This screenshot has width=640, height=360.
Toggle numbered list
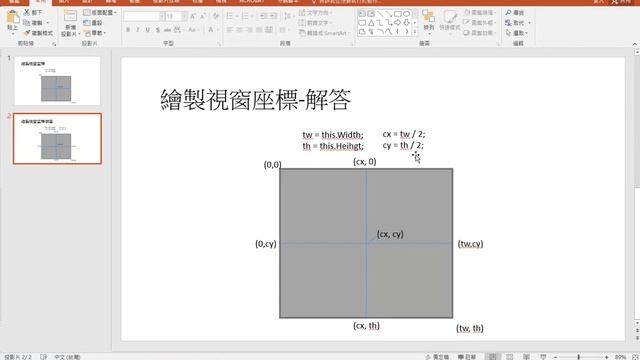(x=246, y=16)
